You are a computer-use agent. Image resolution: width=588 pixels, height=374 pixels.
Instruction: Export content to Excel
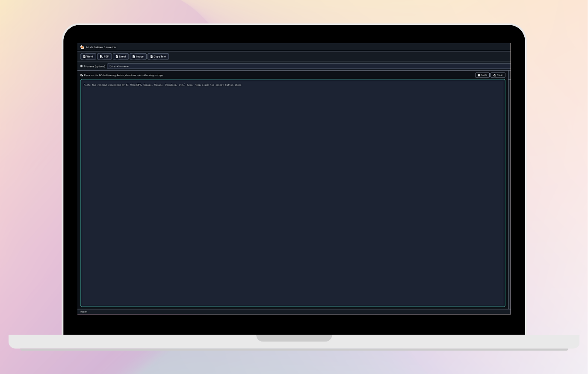point(121,56)
